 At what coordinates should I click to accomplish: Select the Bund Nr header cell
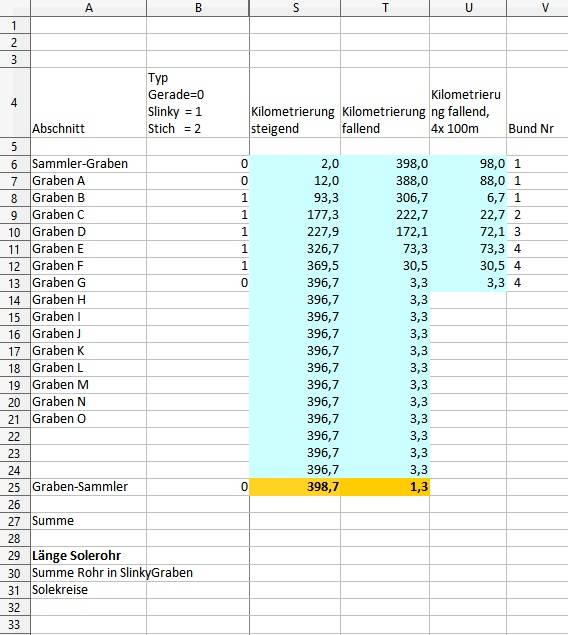pyautogui.click(x=537, y=103)
